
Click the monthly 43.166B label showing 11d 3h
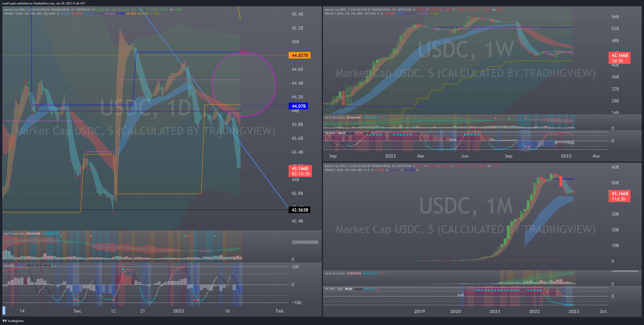click(x=619, y=196)
